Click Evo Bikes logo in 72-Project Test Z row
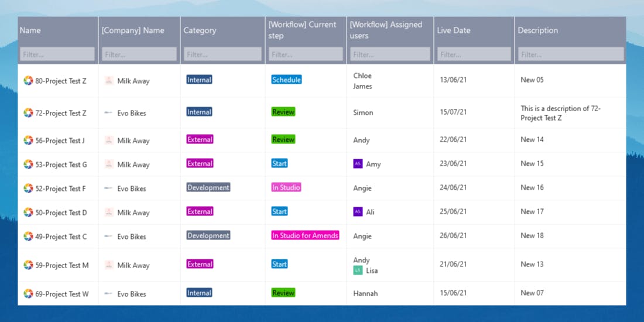Image resolution: width=644 pixels, height=322 pixels. (109, 112)
